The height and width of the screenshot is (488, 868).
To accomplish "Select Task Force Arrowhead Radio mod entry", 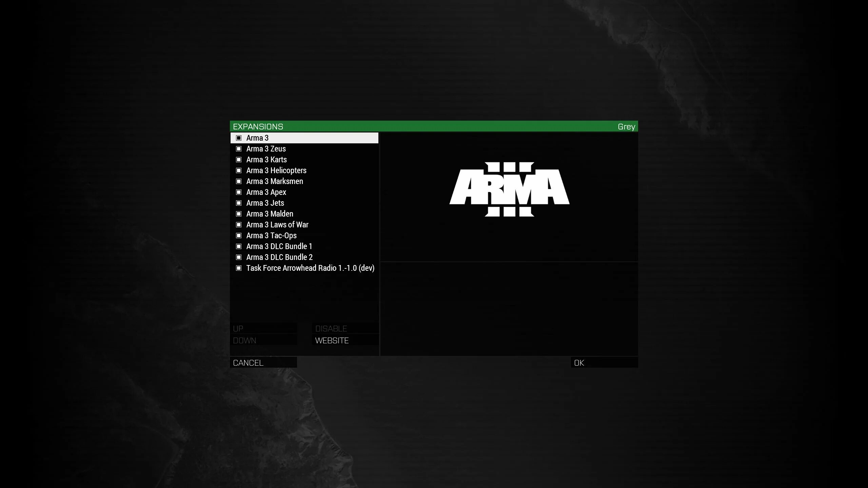I will (304, 268).
